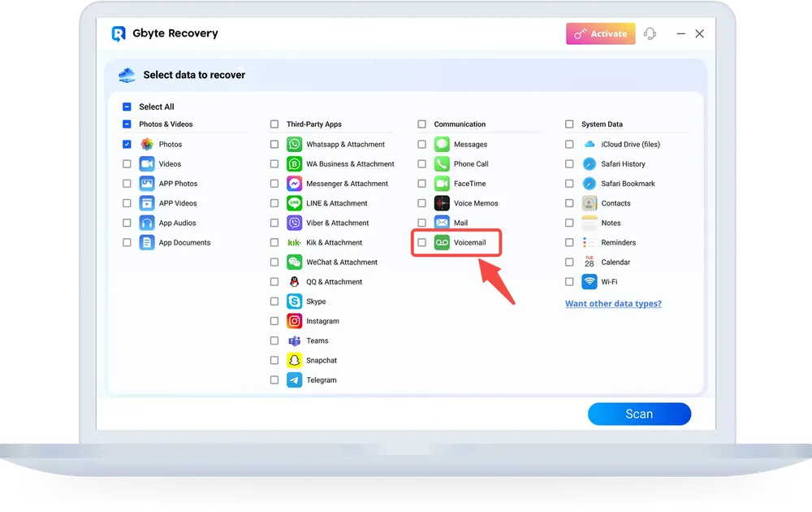Screen dimensions: 812x512
Task: Click the Videos camera icon
Action: pos(147,163)
